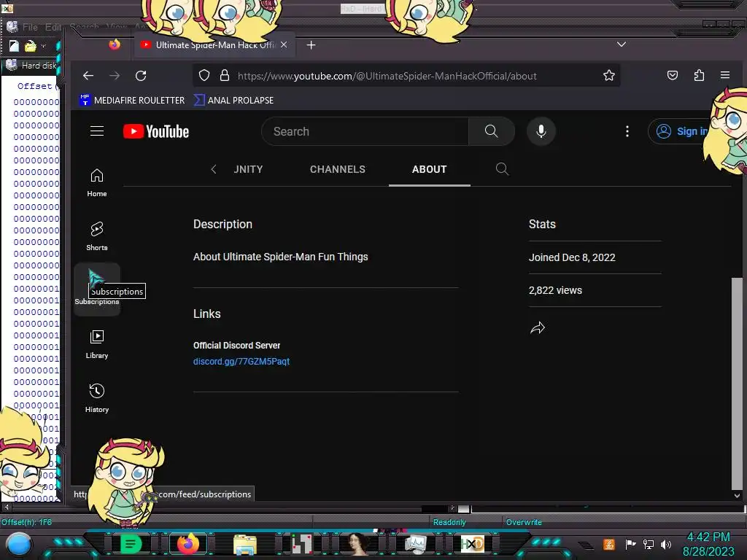Open Firefox extensions menu
This screenshot has width=747, height=560.
pyautogui.click(x=699, y=76)
